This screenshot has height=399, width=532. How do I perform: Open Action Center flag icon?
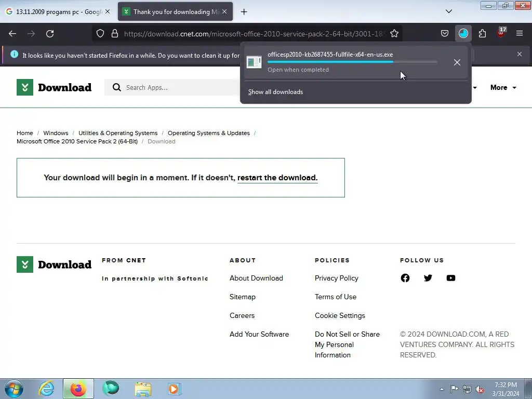point(454,389)
